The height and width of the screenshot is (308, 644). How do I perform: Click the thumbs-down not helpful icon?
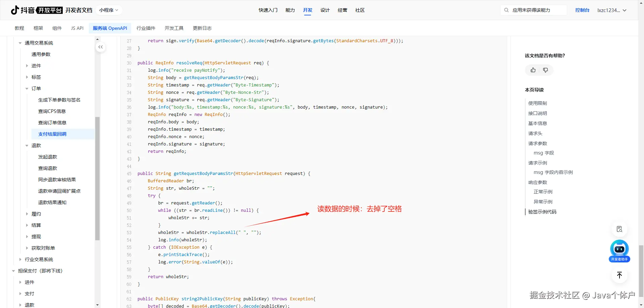coord(545,70)
